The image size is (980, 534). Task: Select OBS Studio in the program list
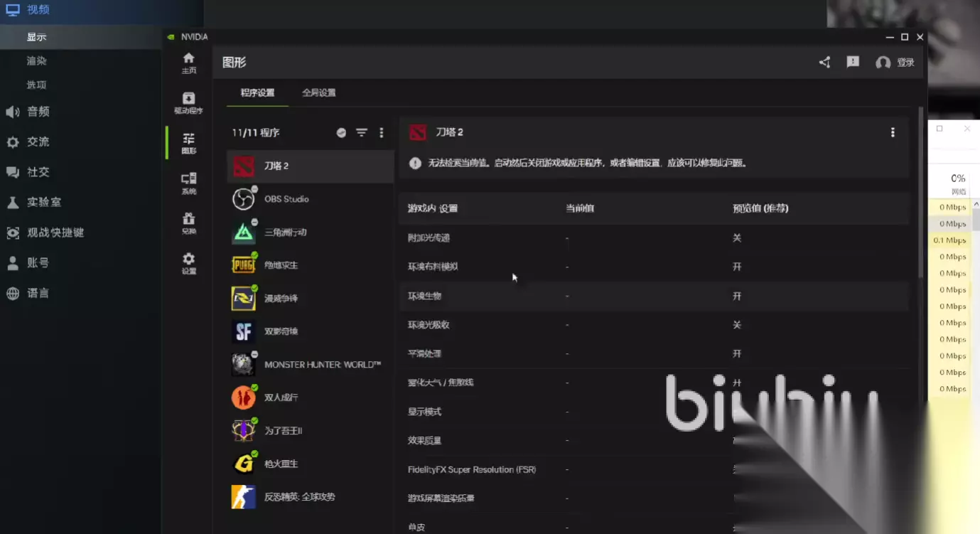click(x=310, y=199)
